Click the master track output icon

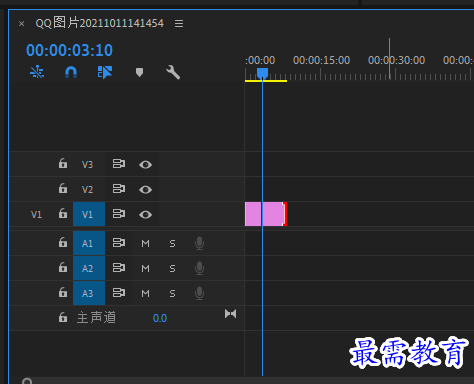pyautogui.click(x=230, y=314)
